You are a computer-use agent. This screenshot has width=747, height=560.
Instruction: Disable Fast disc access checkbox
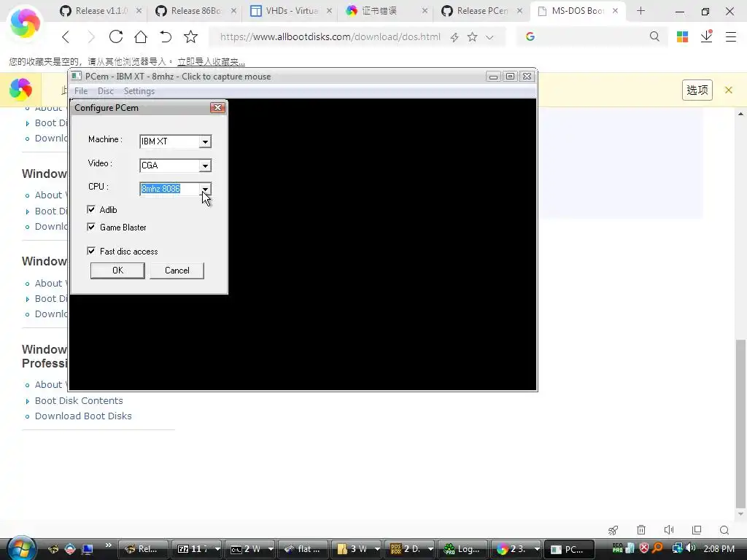pos(91,251)
